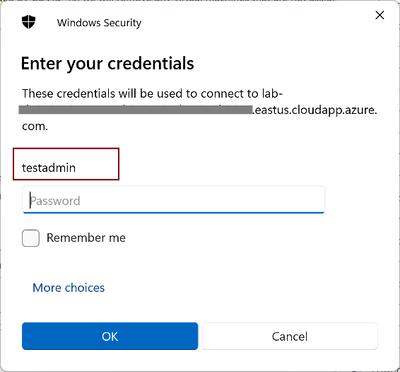Click the ".eastus.cloudapp.azure." hostname text
The width and height of the screenshot is (400, 372).
coord(315,110)
